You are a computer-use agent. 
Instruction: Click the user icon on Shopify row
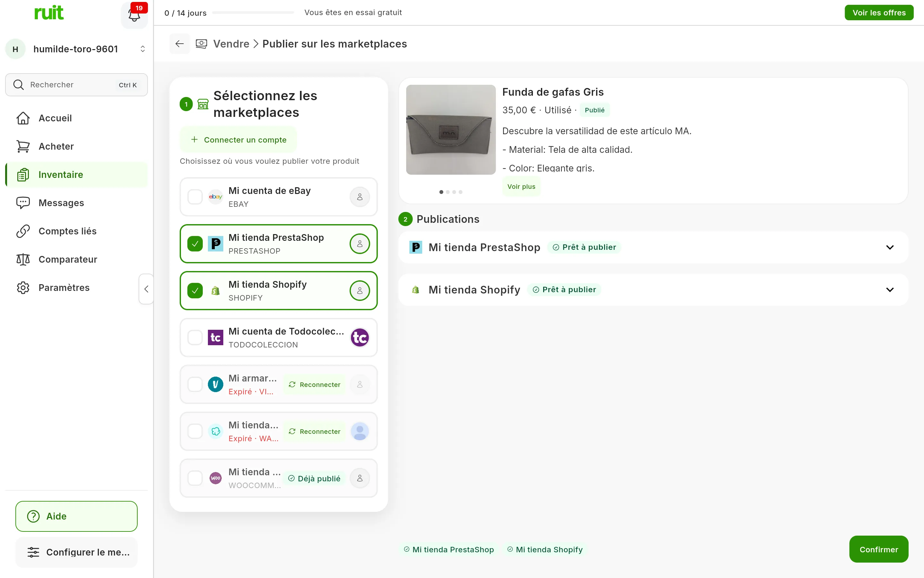[x=360, y=291]
